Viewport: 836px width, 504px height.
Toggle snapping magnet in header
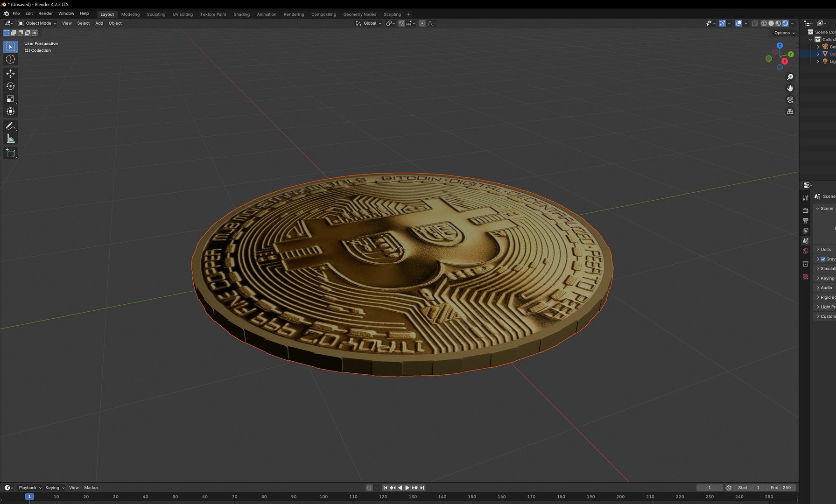pos(401,23)
